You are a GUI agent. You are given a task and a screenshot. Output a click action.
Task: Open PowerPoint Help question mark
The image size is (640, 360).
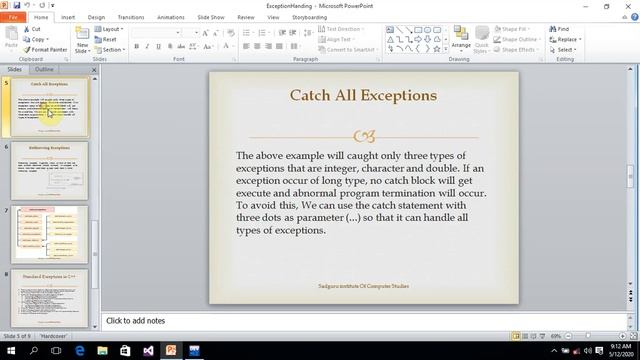click(635, 17)
